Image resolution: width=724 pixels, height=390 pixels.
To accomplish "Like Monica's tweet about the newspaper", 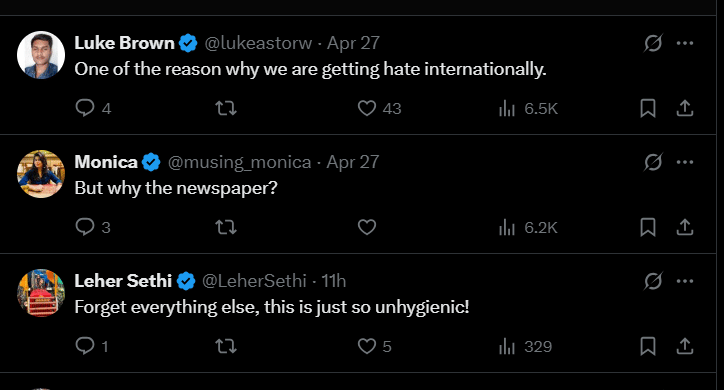I will pyautogui.click(x=367, y=227).
